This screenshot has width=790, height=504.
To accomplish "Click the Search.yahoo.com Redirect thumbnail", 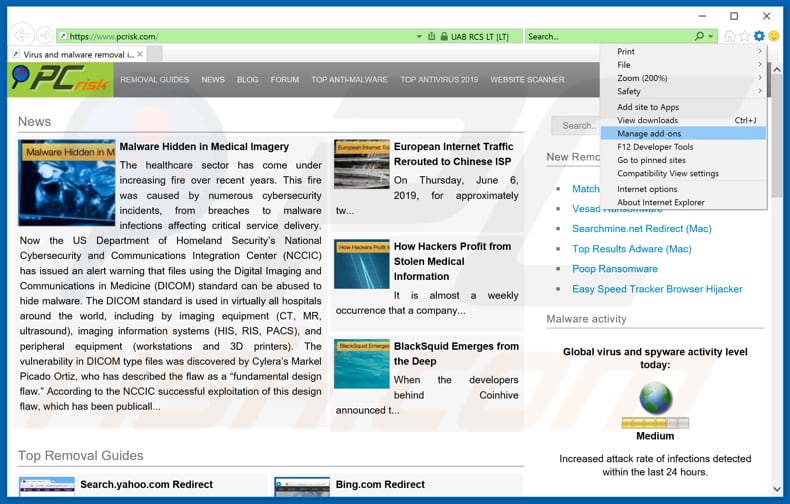I will coord(47,486).
